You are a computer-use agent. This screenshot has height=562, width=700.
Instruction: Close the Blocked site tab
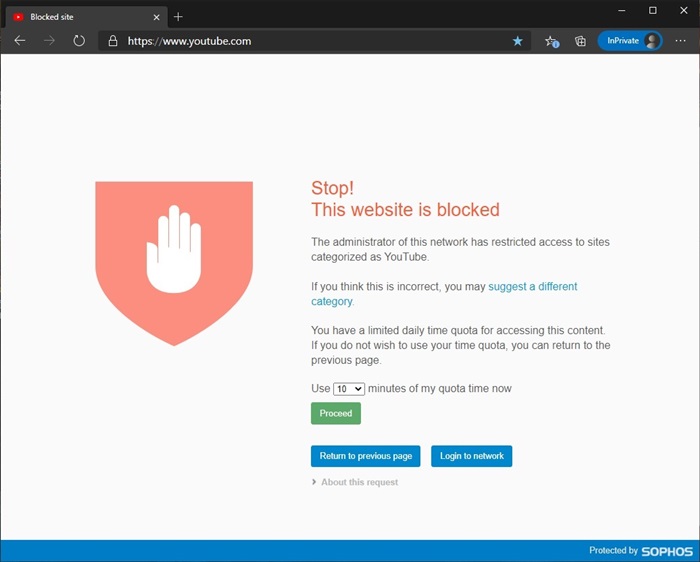[x=156, y=17]
